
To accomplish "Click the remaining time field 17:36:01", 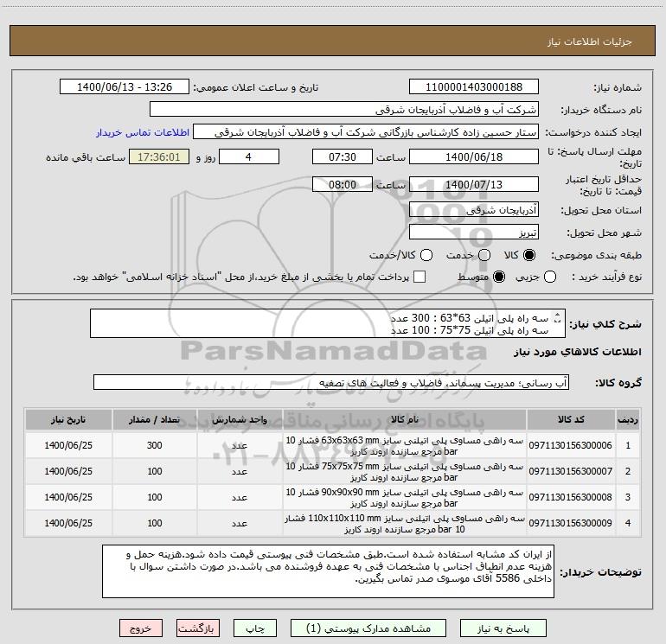I will [159, 157].
